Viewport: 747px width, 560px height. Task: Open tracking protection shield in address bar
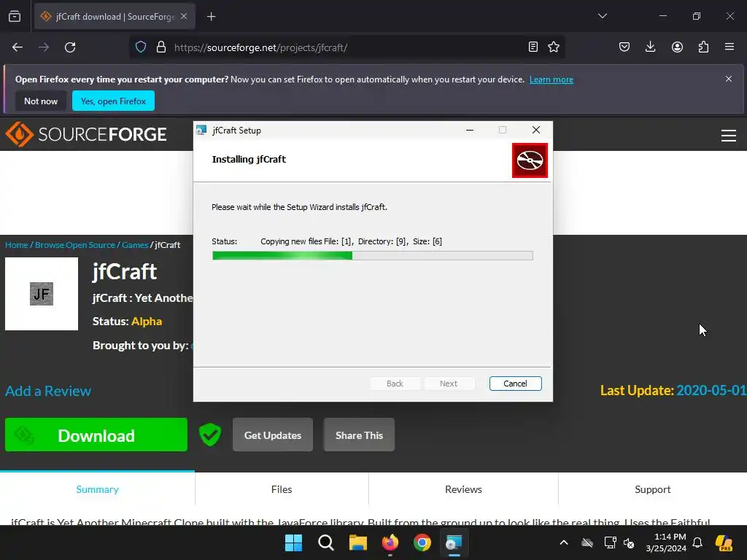(x=141, y=47)
